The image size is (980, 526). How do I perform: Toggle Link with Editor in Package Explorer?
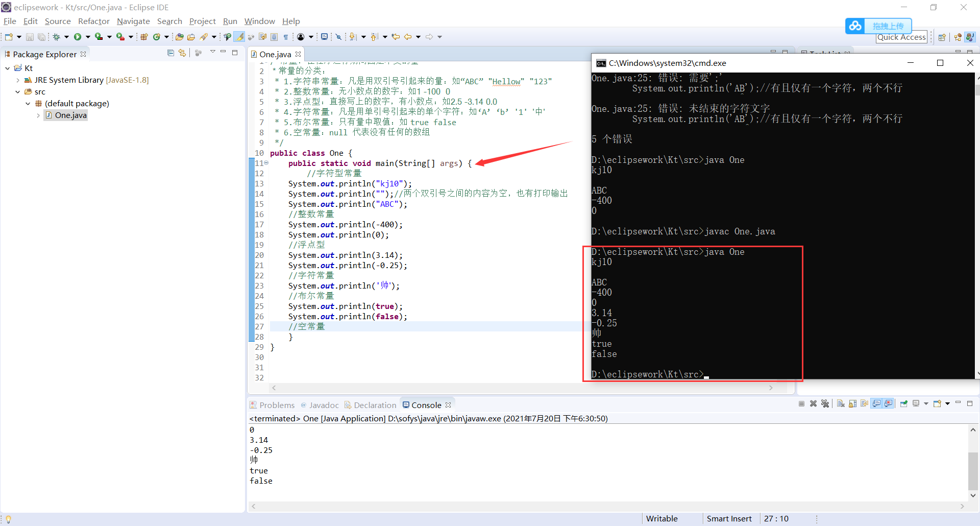182,53
